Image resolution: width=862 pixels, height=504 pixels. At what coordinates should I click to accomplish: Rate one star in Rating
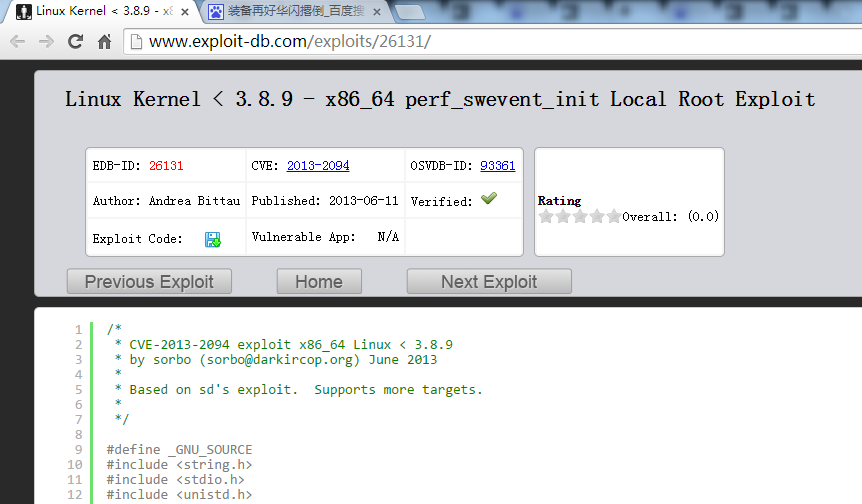click(546, 216)
